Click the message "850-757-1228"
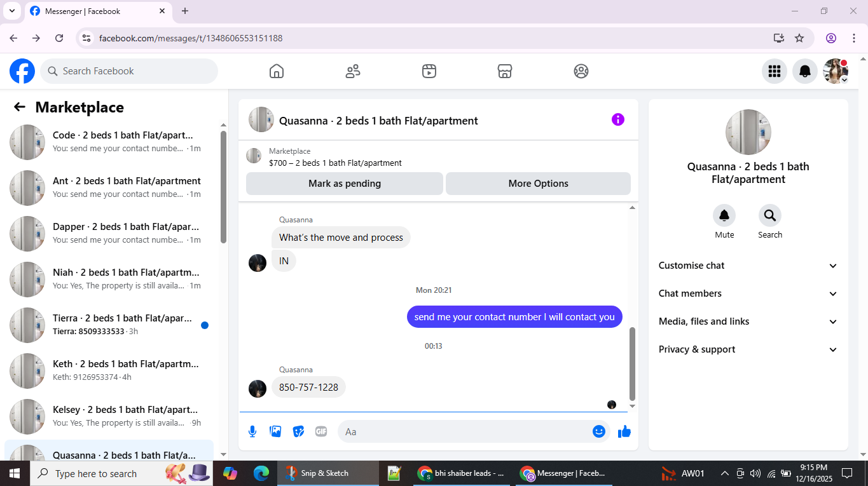 pos(308,388)
